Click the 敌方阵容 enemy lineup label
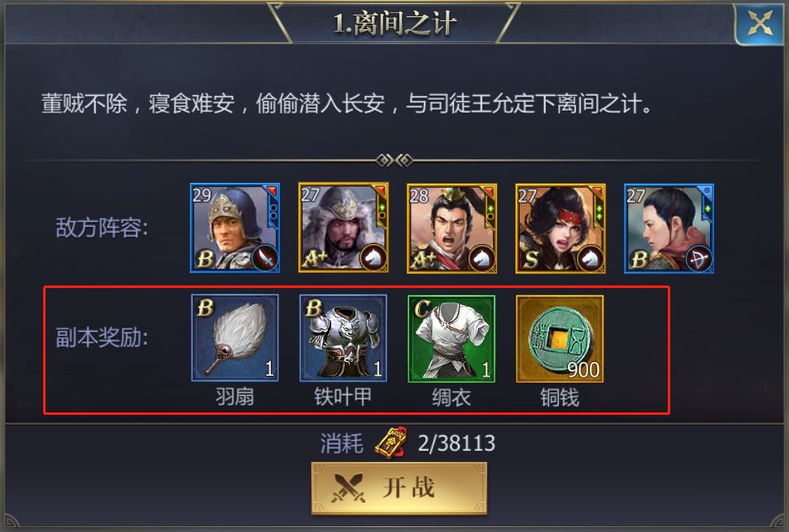 click(x=102, y=228)
